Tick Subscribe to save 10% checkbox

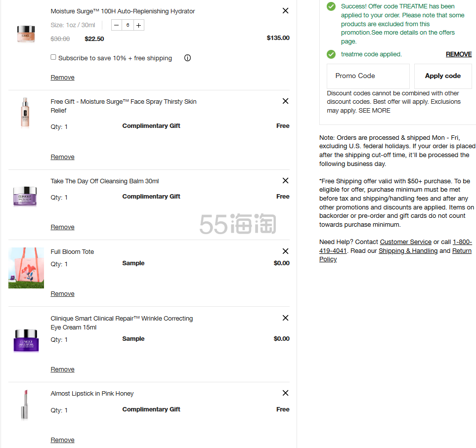(53, 57)
